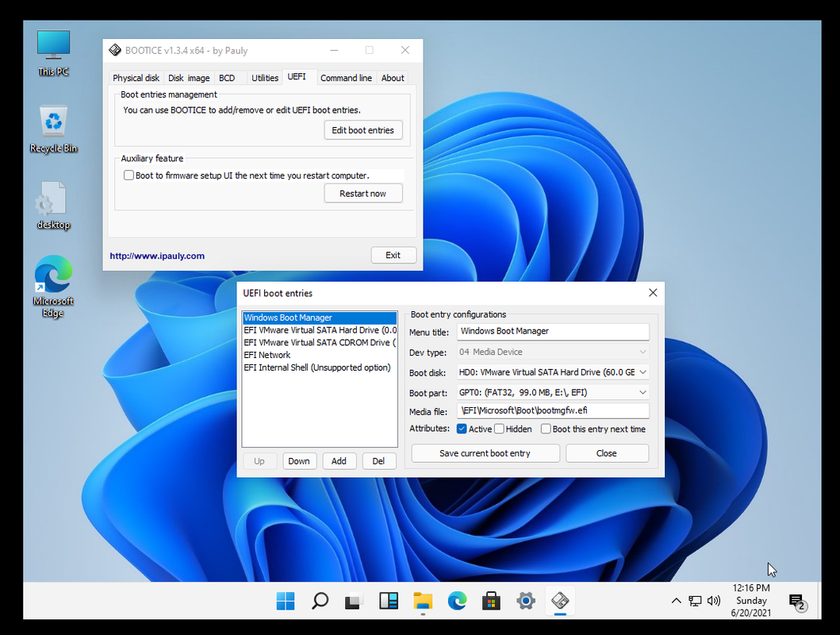Open the Recycle Bin desktop icon
The height and width of the screenshot is (635, 840).
pyautogui.click(x=53, y=129)
